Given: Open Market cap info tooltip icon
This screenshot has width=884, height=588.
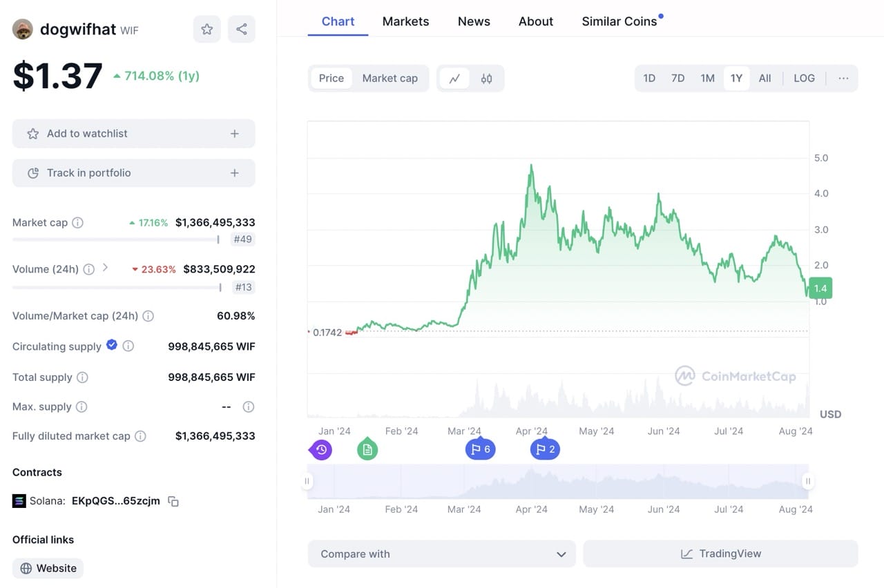Looking at the screenshot, I should tap(78, 222).
